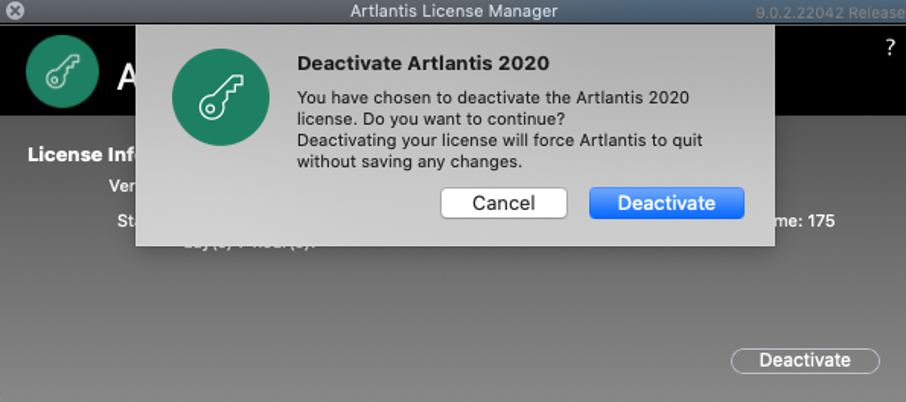The image size is (906, 402).
Task: Click the remaining time value "175"
Action: coord(820,221)
